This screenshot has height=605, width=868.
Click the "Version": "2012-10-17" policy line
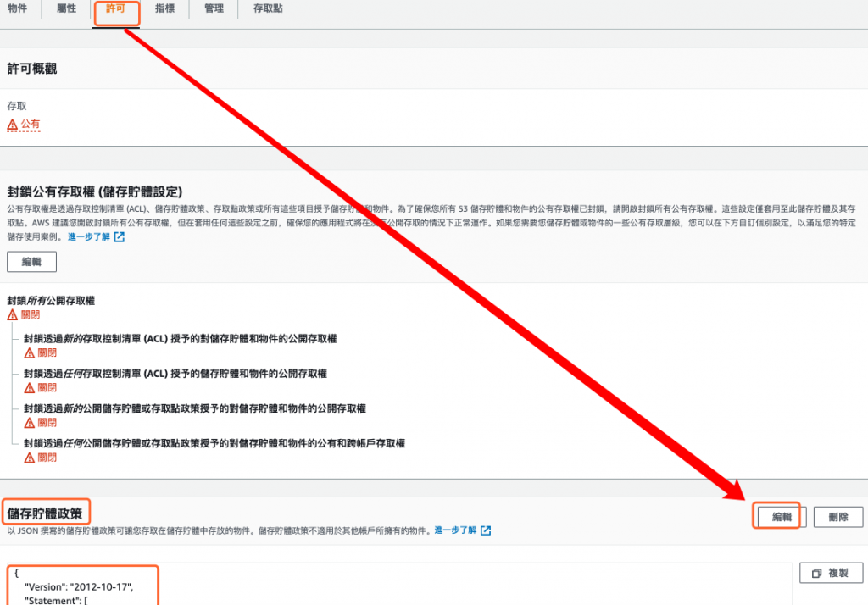pyautogui.click(x=79, y=587)
